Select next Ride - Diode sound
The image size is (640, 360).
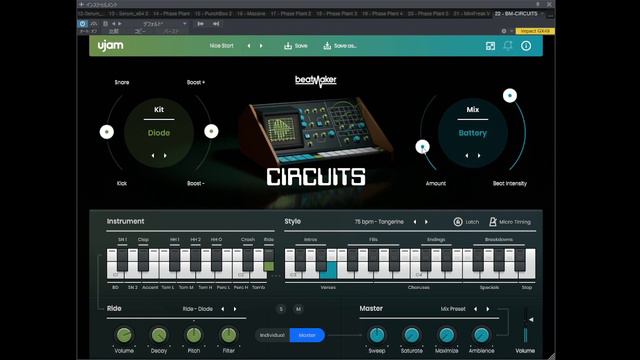235,309
